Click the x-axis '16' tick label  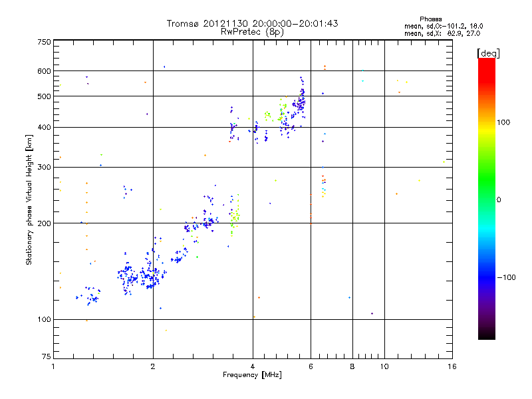point(452,366)
